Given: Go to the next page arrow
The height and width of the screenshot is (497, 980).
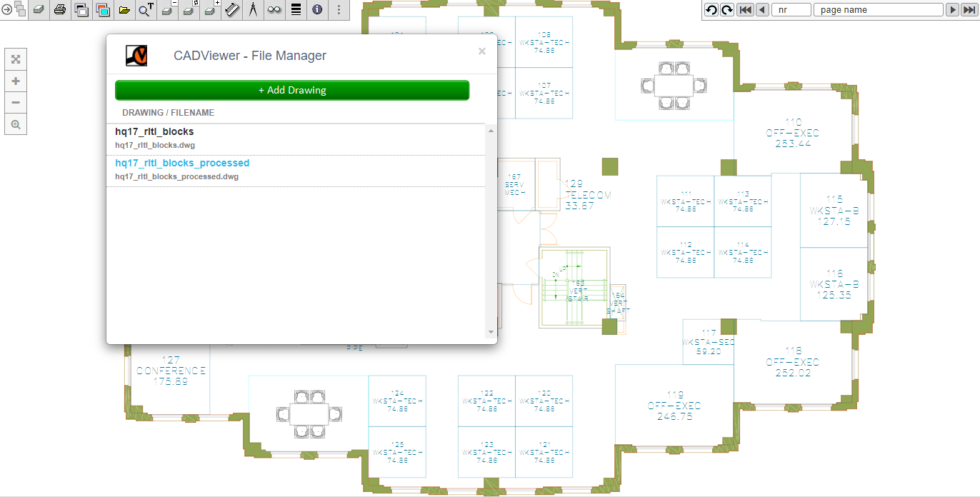Looking at the screenshot, I should tap(952, 10).
